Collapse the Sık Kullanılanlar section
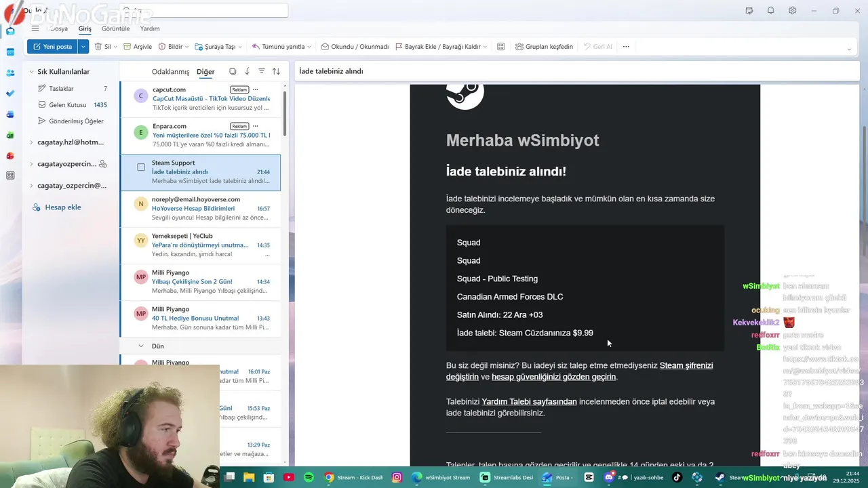Screen dimensions: 868x488 tap(31, 72)
